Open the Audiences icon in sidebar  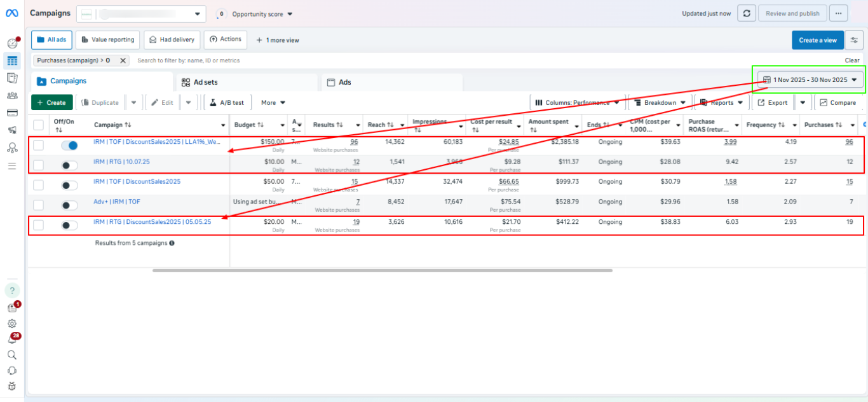[x=11, y=95]
